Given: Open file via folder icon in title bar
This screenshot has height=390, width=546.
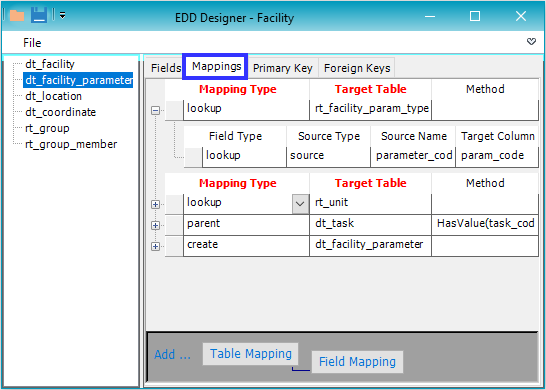Looking at the screenshot, I should [x=17, y=16].
